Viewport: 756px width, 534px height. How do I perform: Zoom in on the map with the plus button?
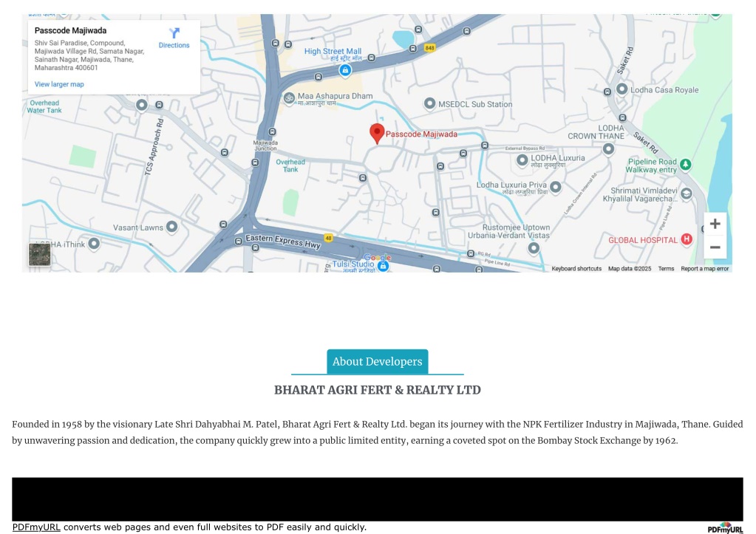(x=715, y=224)
